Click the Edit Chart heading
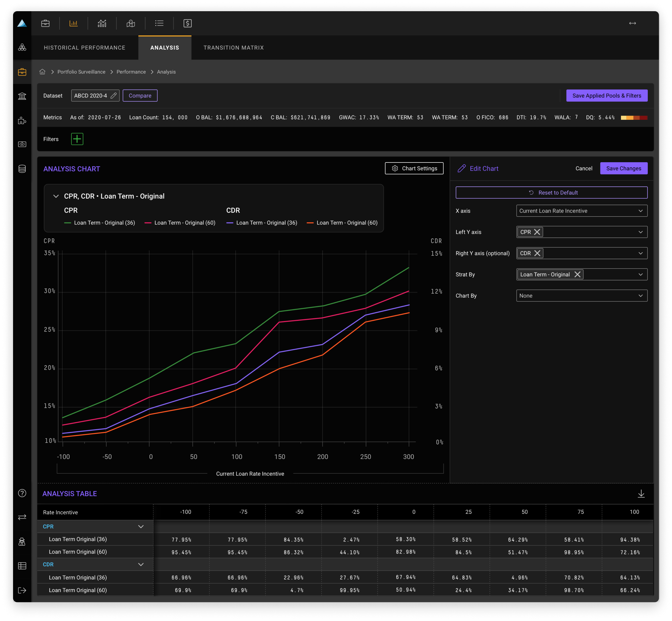The height and width of the screenshot is (621, 672). click(x=484, y=168)
